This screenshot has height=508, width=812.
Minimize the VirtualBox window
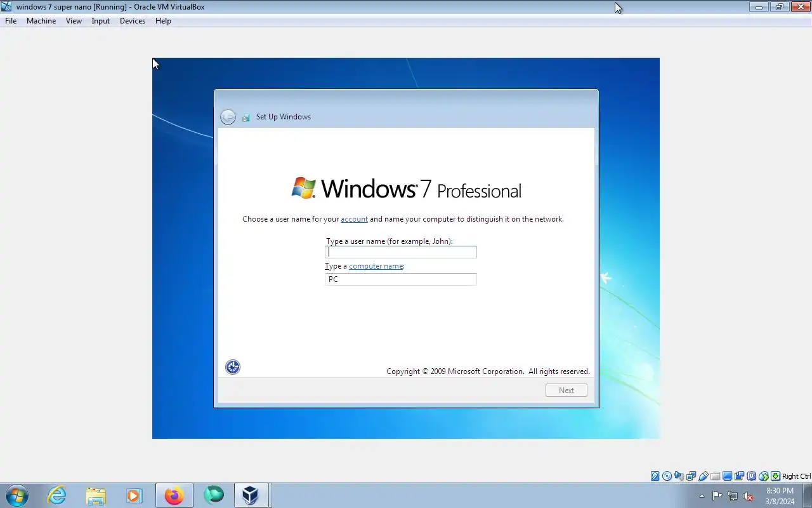(759, 7)
